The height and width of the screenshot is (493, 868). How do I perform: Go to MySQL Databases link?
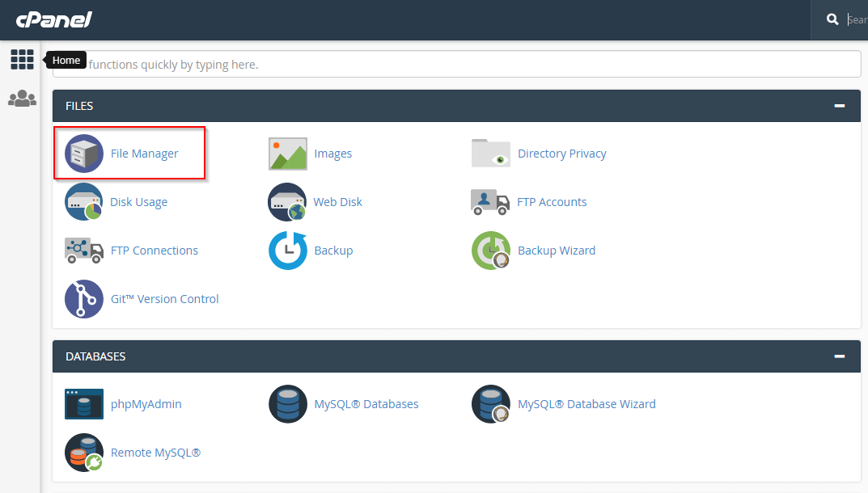pos(366,404)
